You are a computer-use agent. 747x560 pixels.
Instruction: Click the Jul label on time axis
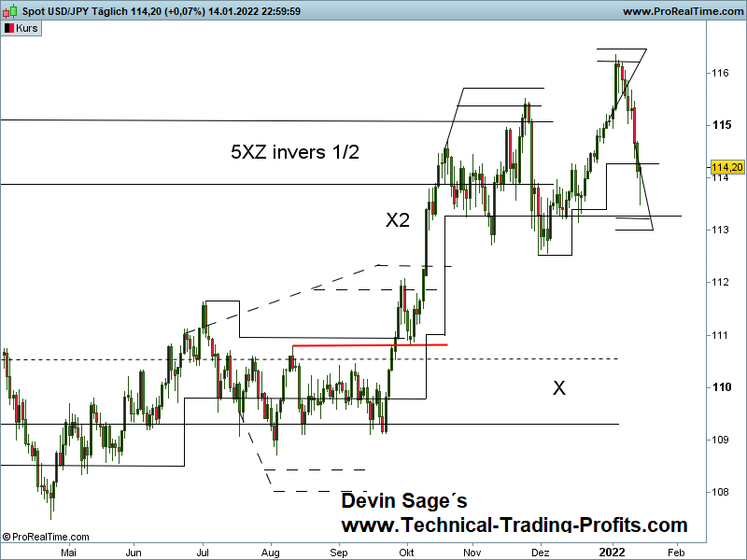[x=203, y=553]
